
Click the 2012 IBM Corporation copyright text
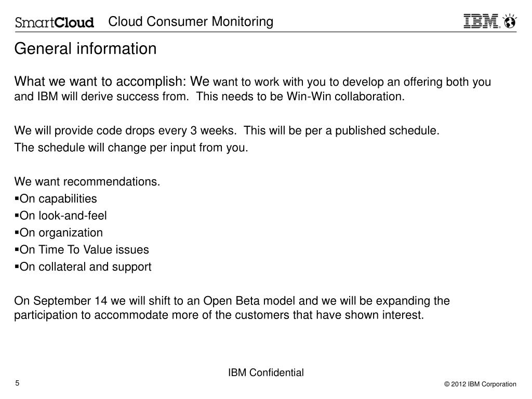pyautogui.click(x=480, y=384)
